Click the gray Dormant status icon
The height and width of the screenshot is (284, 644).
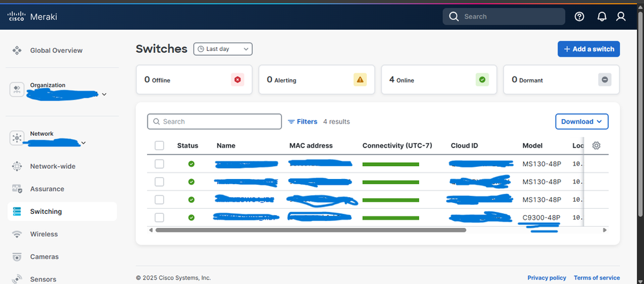(x=605, y=80)
